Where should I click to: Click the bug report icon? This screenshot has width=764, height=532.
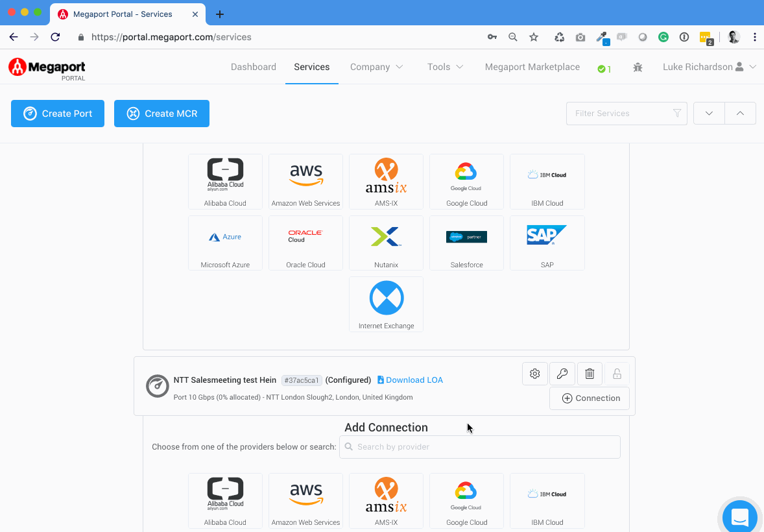pos(638,67)
